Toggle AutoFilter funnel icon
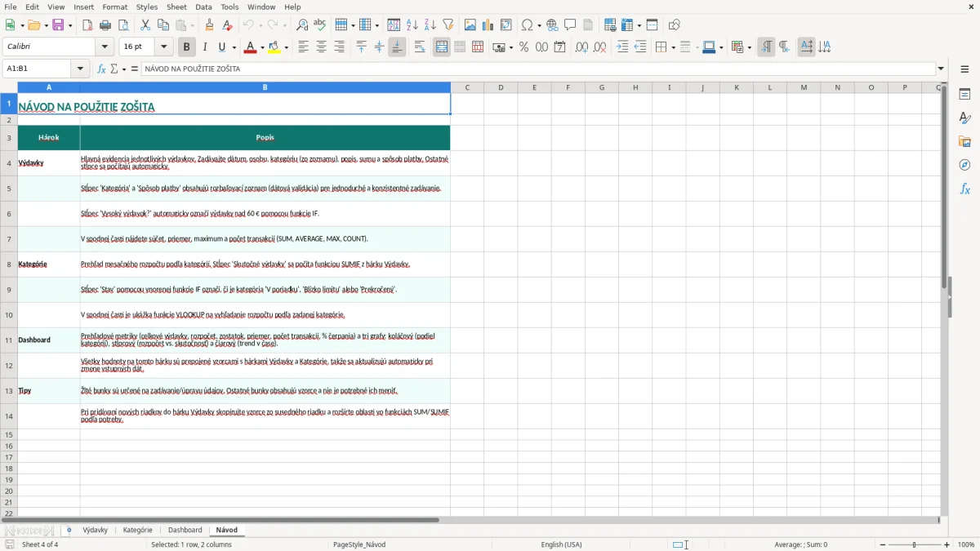Image resolution: width=980 pixels, height=551 pixels. coord(448,25)
